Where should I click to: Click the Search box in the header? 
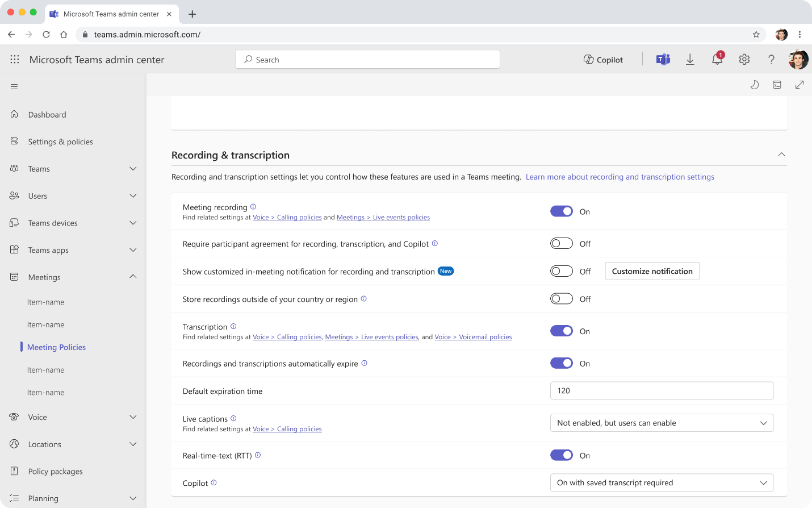367,60
